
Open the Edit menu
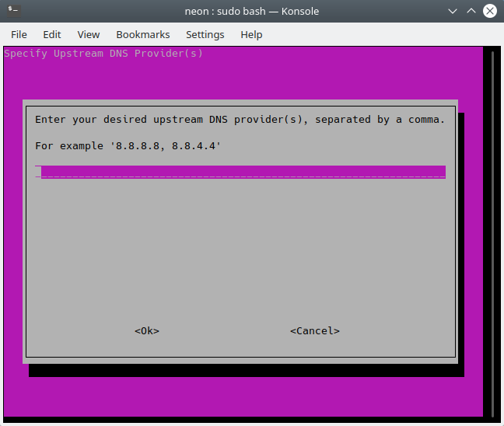click(52, 34)
